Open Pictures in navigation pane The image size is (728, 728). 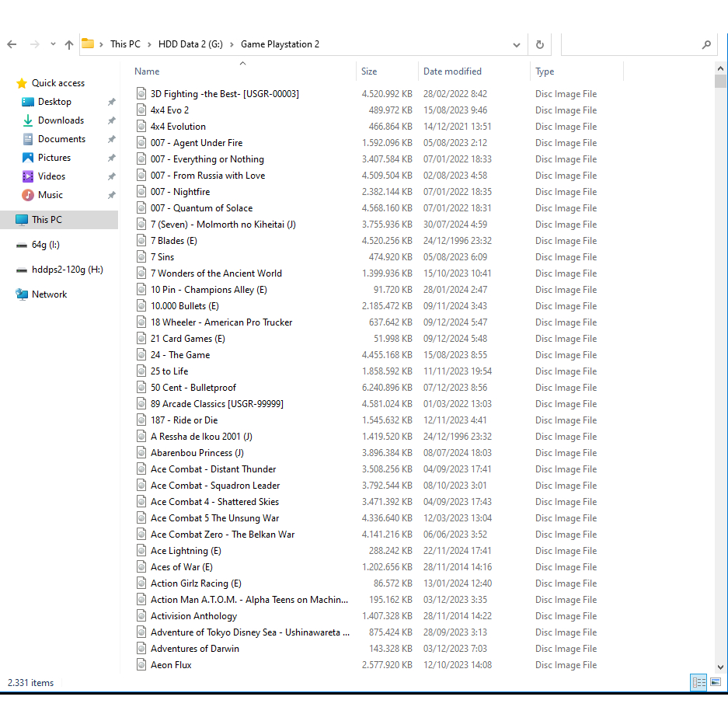click(54, 158)
